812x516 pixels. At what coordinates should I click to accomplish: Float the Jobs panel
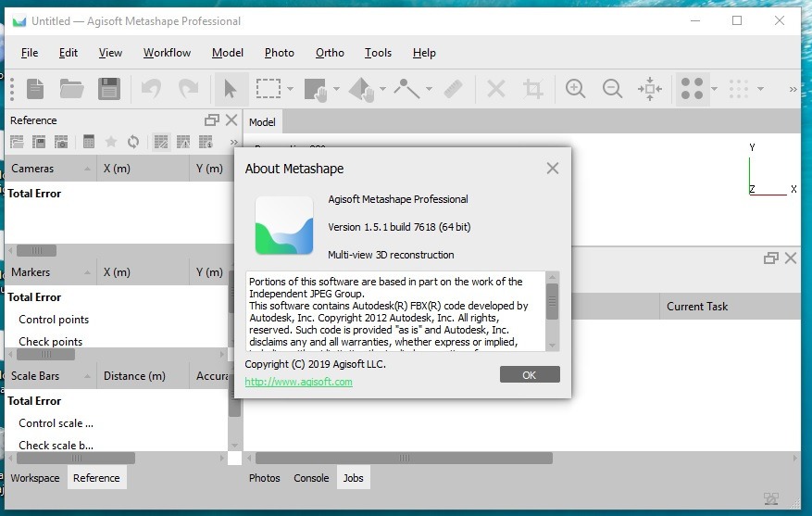[771, 258]
